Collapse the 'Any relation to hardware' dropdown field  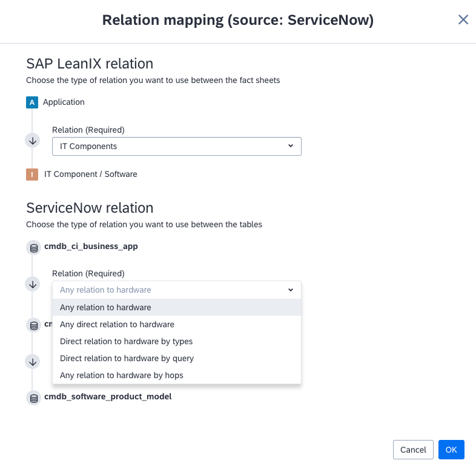click(177, 290)
